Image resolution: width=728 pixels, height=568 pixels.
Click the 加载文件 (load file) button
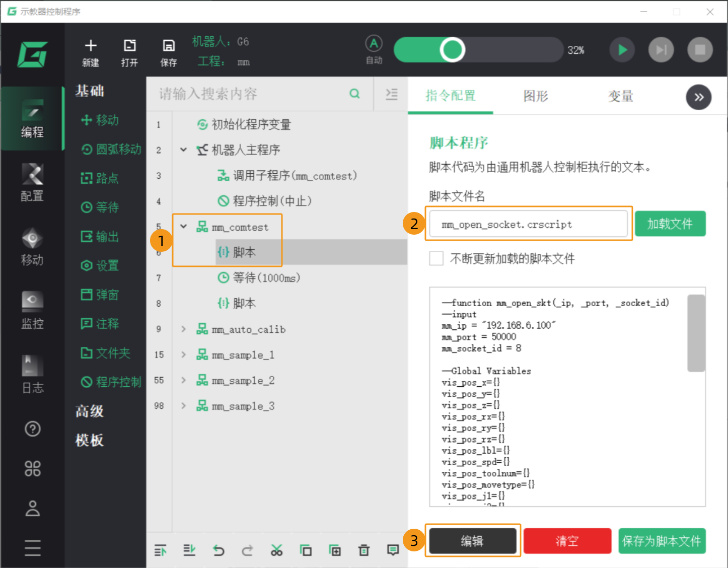670,224
